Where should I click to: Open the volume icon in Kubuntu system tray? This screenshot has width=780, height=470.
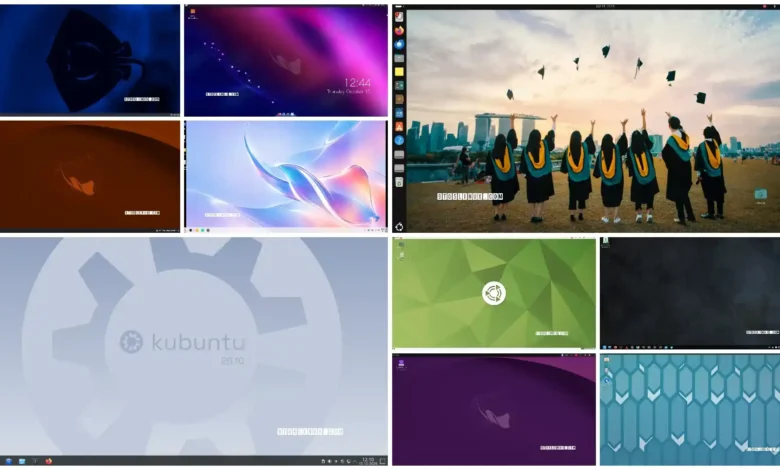[329, 462]
